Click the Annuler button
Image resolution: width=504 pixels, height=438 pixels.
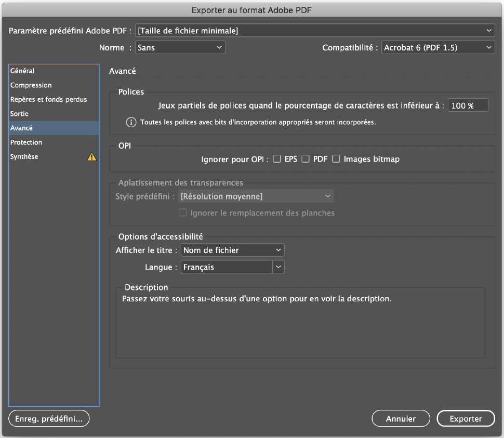401,418
